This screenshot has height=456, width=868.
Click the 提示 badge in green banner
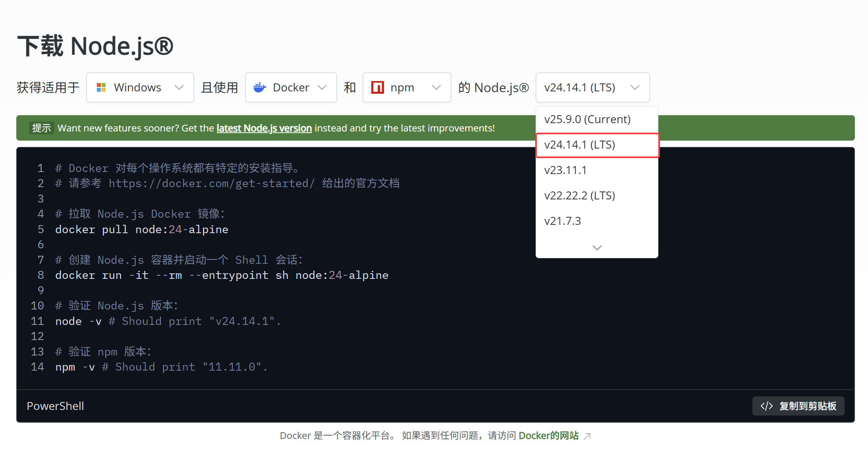[41, 128]
